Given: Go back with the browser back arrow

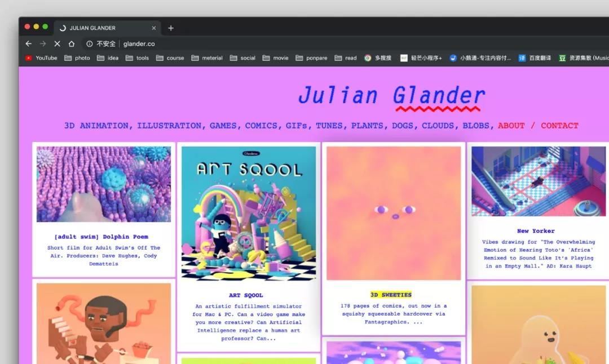Looking at the screenshot, I should (x=28, y=44).
